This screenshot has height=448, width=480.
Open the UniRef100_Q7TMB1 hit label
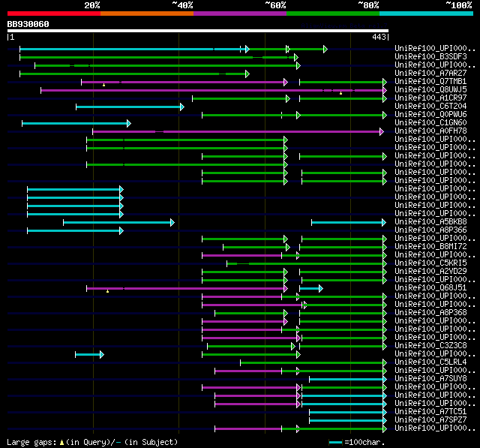pyautogui.click(x=430, y=82)
